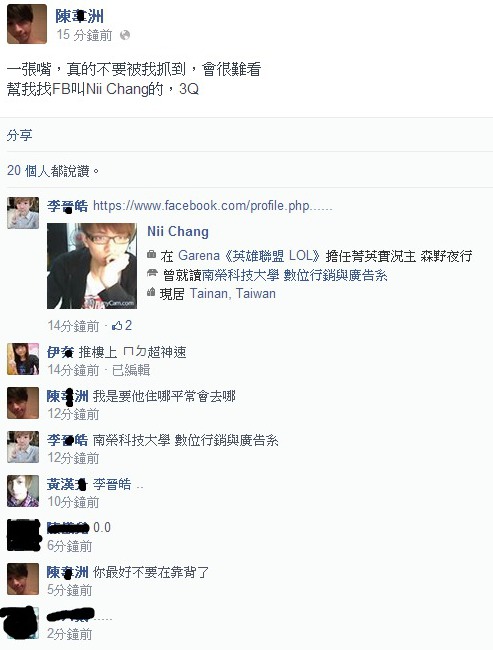Open the Nii Chang profile name link
Viewport: 493px width, 650px height.
tap(178, 231)
